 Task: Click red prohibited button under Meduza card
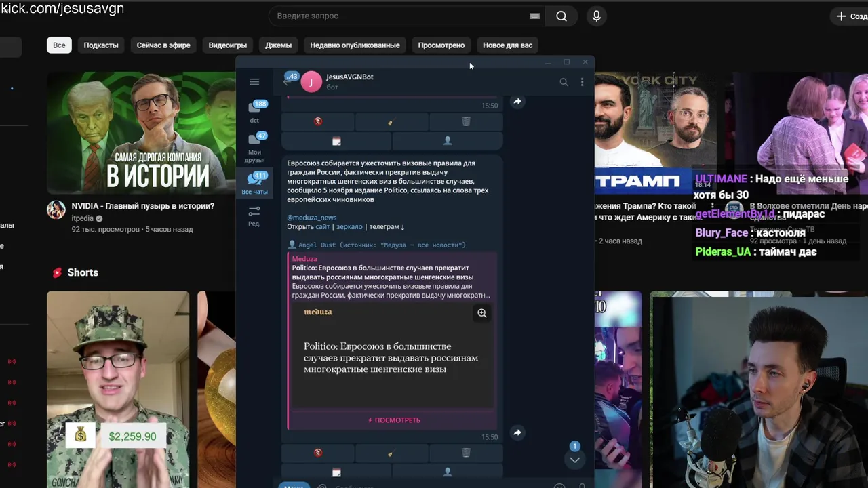[317, 453]
